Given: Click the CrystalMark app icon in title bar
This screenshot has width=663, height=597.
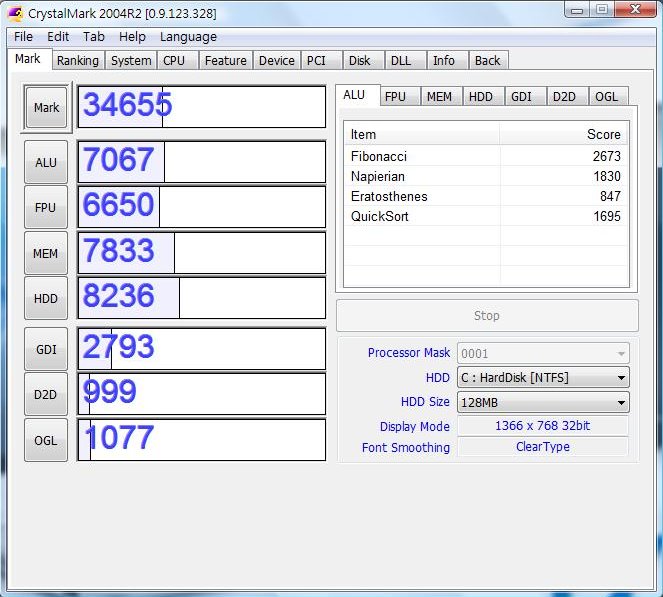Looking at the screenshot, I should 16,14.
